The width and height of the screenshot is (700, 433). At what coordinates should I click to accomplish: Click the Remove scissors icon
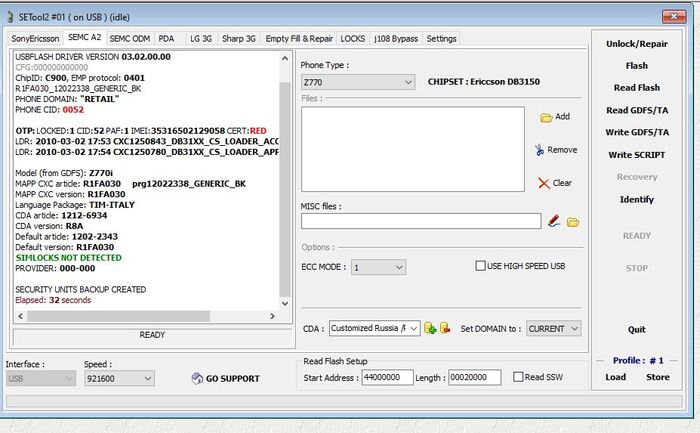click(539, 150)
